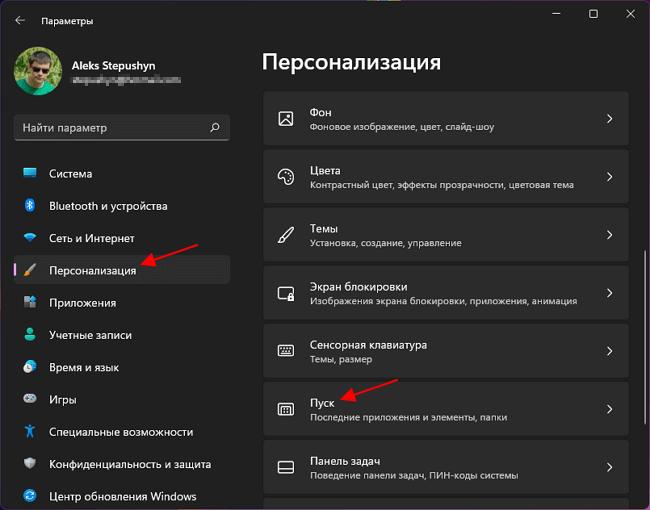Viewport: 650px width, 510px height.
Task: Open Специальные возможности section
Action: tap(122, 432)
